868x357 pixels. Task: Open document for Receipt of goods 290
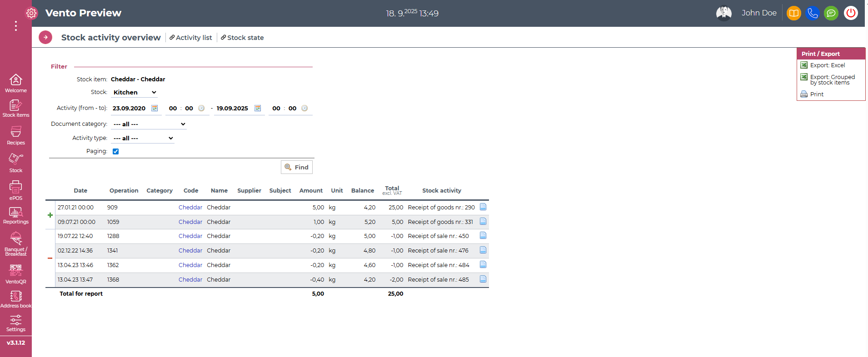(x=483, y=207)
